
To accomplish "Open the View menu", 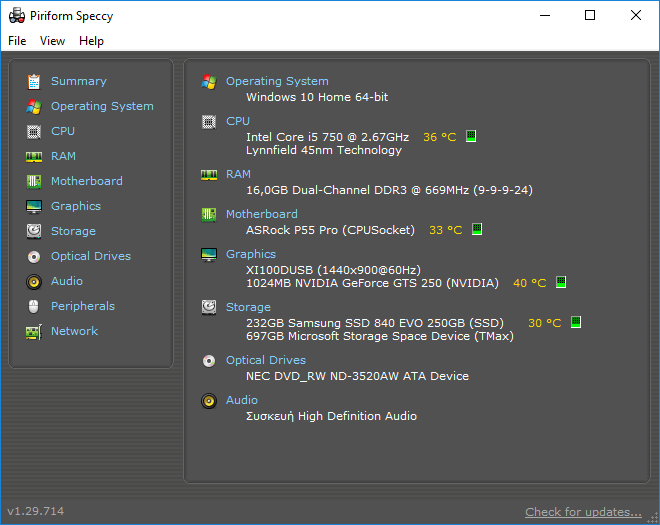I will click(x=52, y=41).
